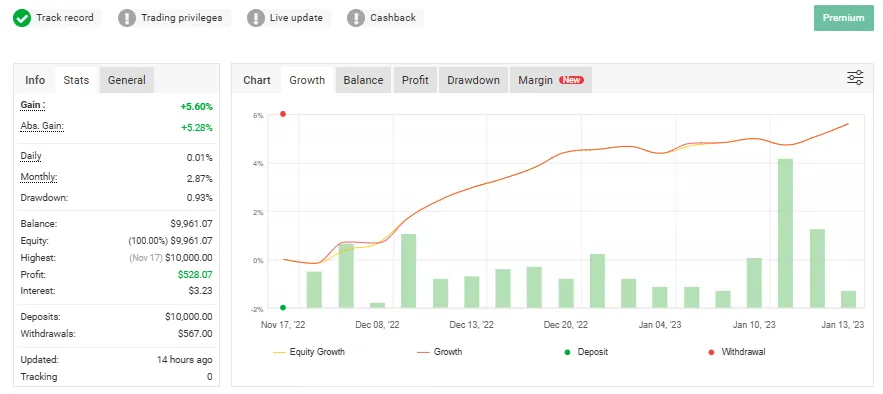The height and width of the screenshot is (394, 883).
Task: Click the 0.01% daily value
Action: pyautogui.click(x=199, y=158)
